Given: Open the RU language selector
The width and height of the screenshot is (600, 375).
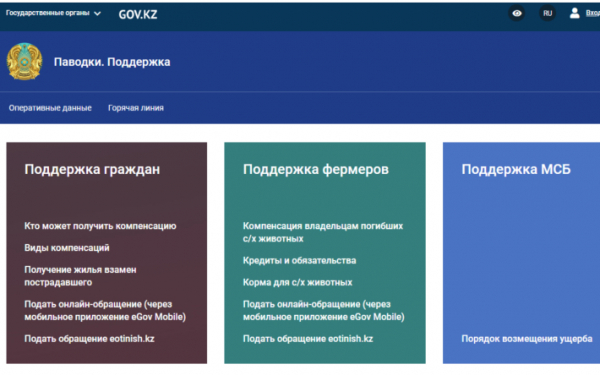Looking at the screenshot, I should (x=547, y=13).
